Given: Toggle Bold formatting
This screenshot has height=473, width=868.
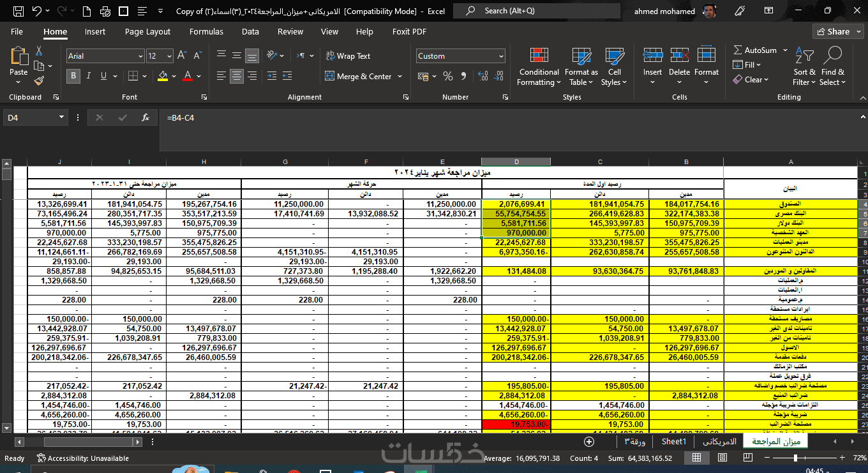Looking at the screenshot, I should 73,76.
